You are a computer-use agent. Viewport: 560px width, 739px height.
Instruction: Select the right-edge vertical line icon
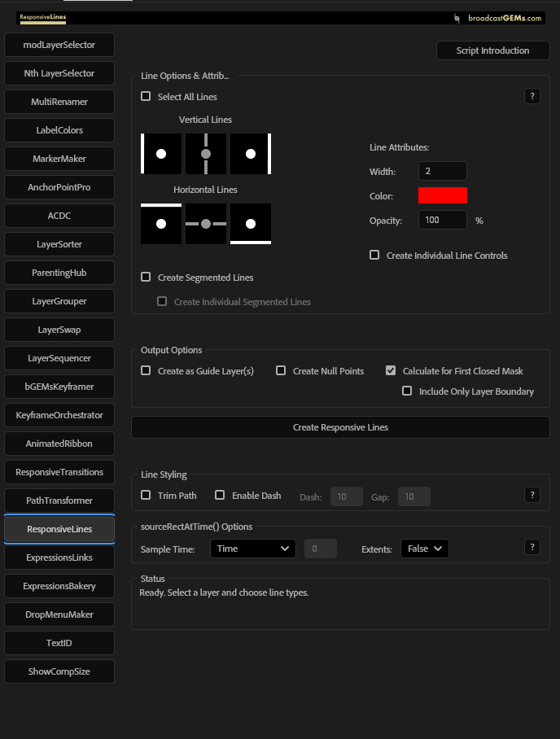(251, 154)
